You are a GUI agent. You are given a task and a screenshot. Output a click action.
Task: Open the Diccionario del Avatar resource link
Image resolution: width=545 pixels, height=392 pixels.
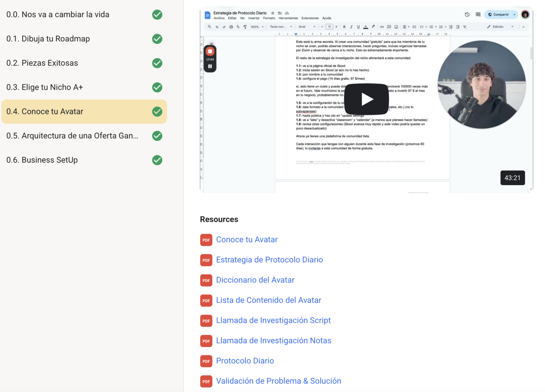click(x=255, y=280)
